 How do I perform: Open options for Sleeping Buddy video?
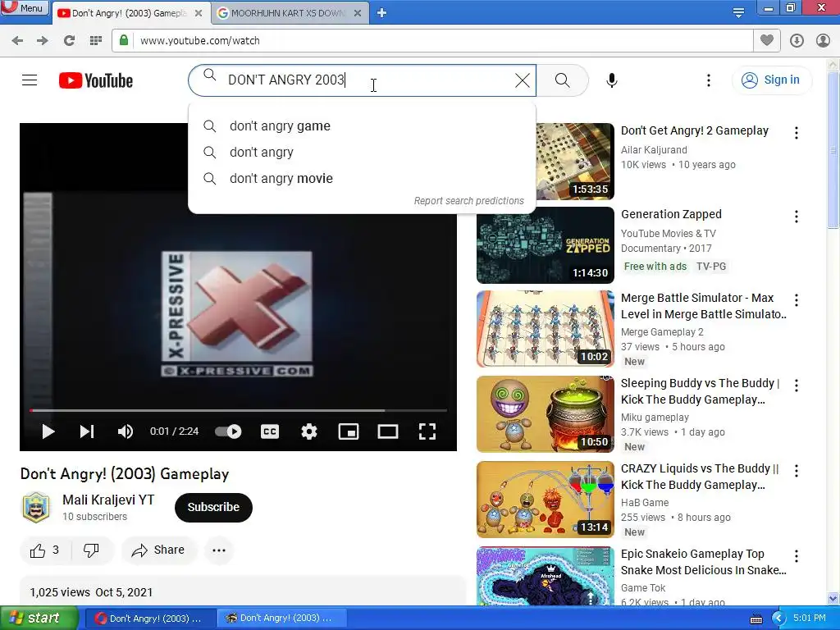tap(797, 386)
